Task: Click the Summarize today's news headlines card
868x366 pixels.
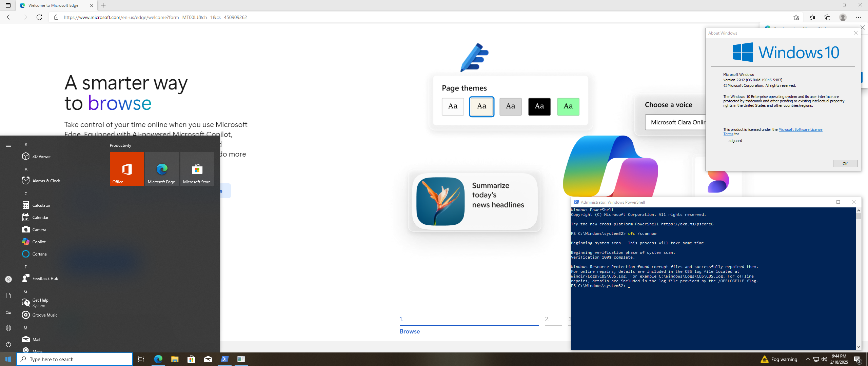Action: click(x=475, y=201)
